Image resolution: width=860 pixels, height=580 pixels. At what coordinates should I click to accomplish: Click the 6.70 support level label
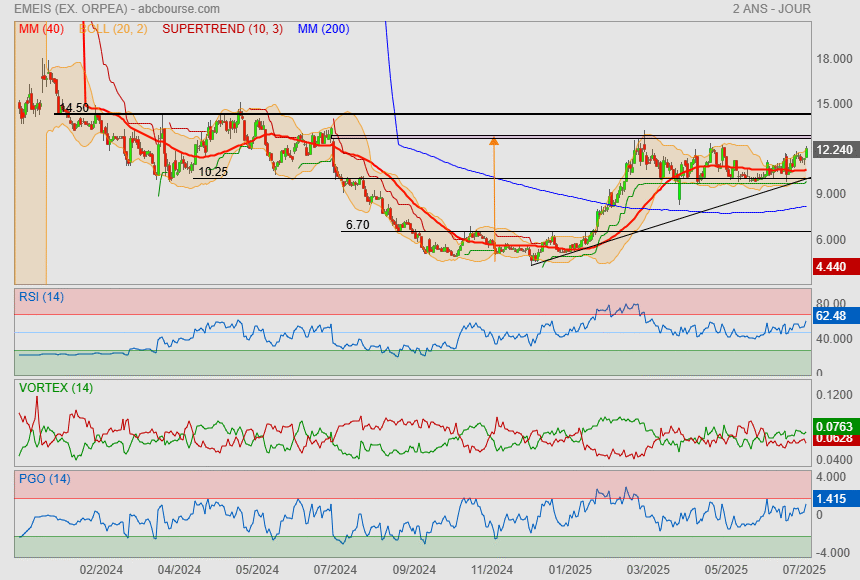tap(358, 224)
